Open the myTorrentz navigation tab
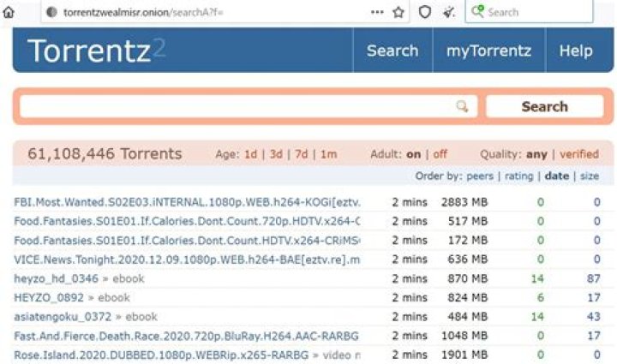The image size is (617, 364). point(488,51)
